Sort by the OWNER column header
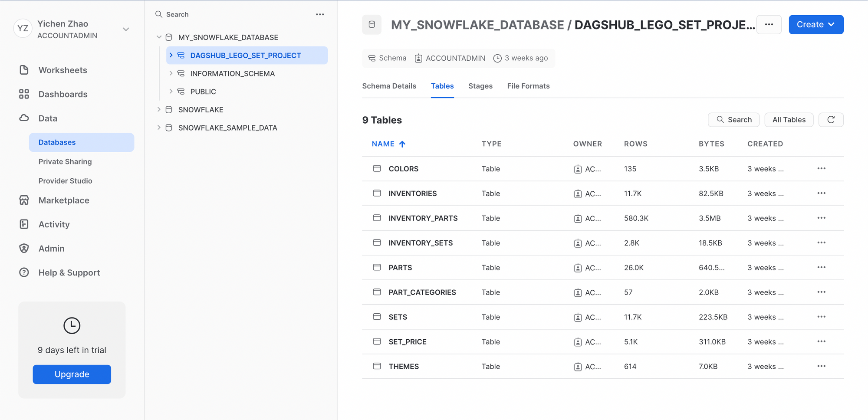Viewport: 868px width, 420px height. pos(587,144)
